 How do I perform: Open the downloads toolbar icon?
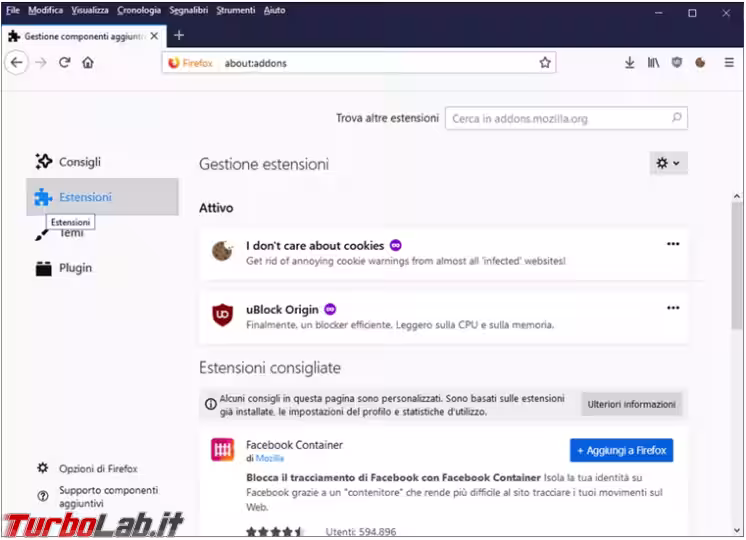(x=629, y=62)
